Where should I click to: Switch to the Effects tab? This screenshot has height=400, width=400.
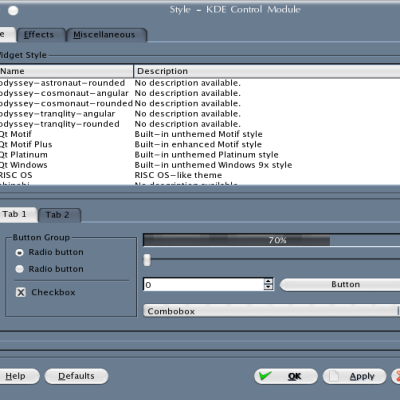point(40,35)
